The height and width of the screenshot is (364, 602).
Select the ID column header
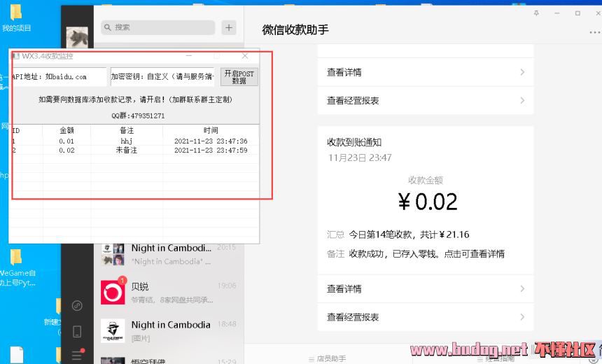27,130
